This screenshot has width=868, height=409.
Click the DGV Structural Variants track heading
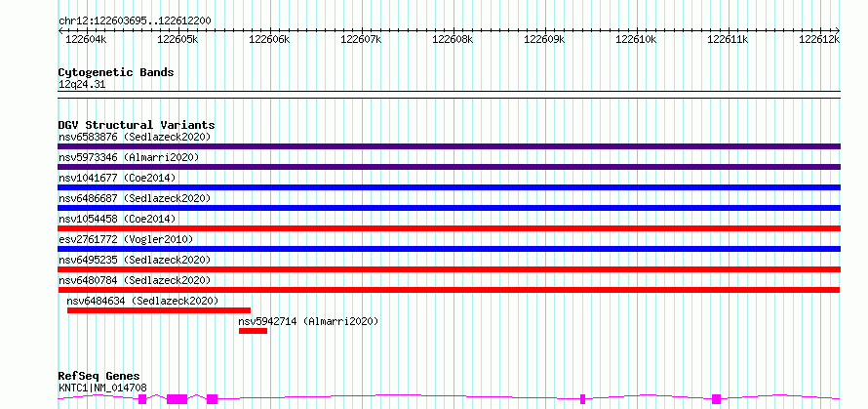pos(137,125)
